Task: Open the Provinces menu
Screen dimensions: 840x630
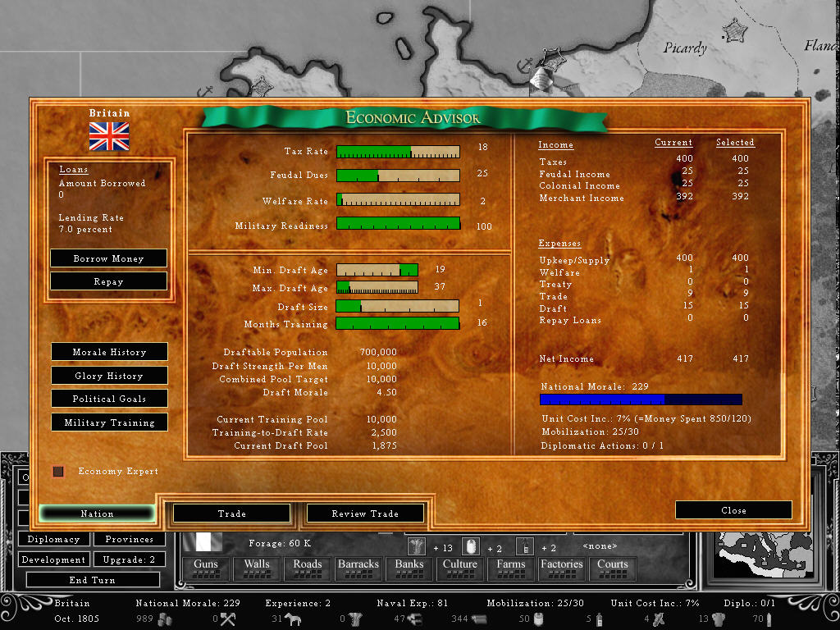Action: tap(129, 539)
